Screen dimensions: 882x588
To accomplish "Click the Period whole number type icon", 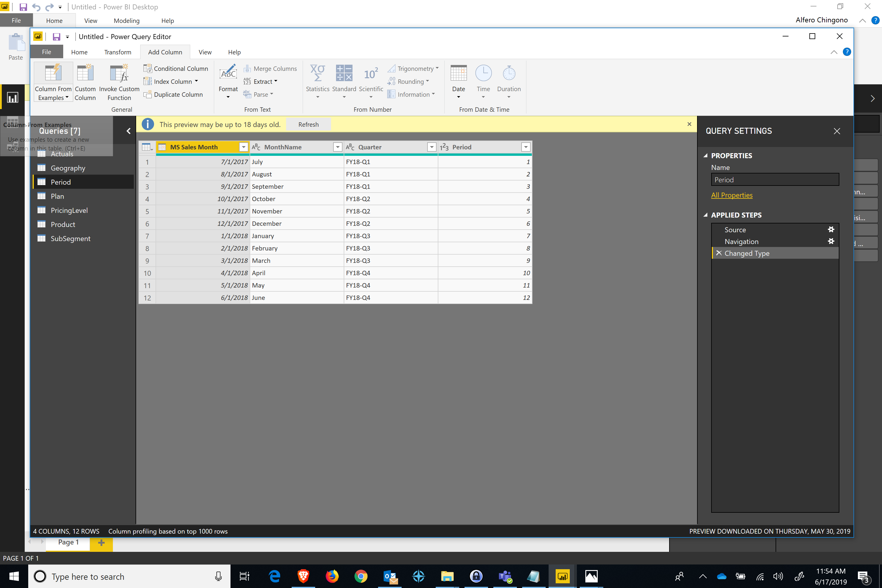I will pyautogui.click(x=444, y=147).
